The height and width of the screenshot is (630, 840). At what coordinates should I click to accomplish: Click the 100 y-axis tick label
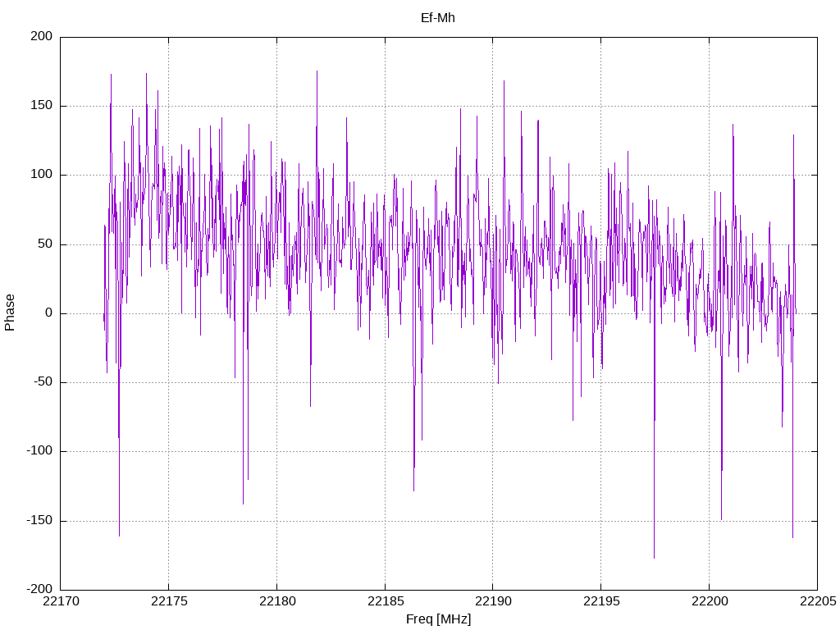click(x=42, y=175)
